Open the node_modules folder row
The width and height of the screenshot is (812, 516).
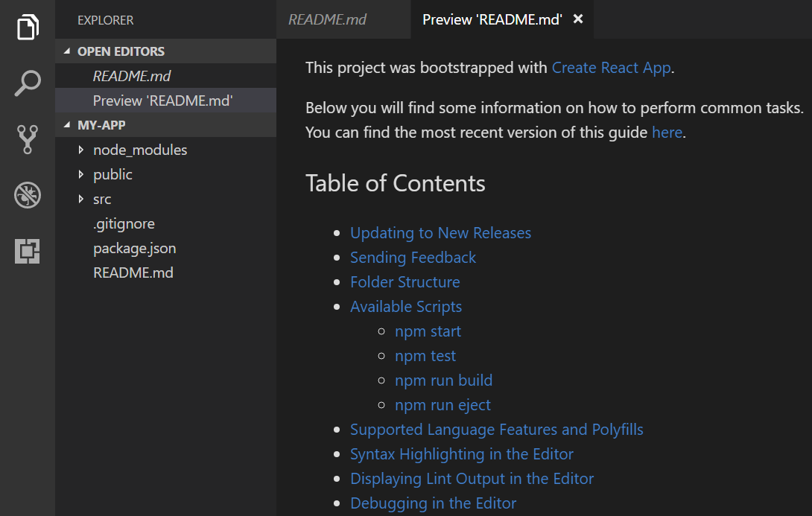click(165, 150)
